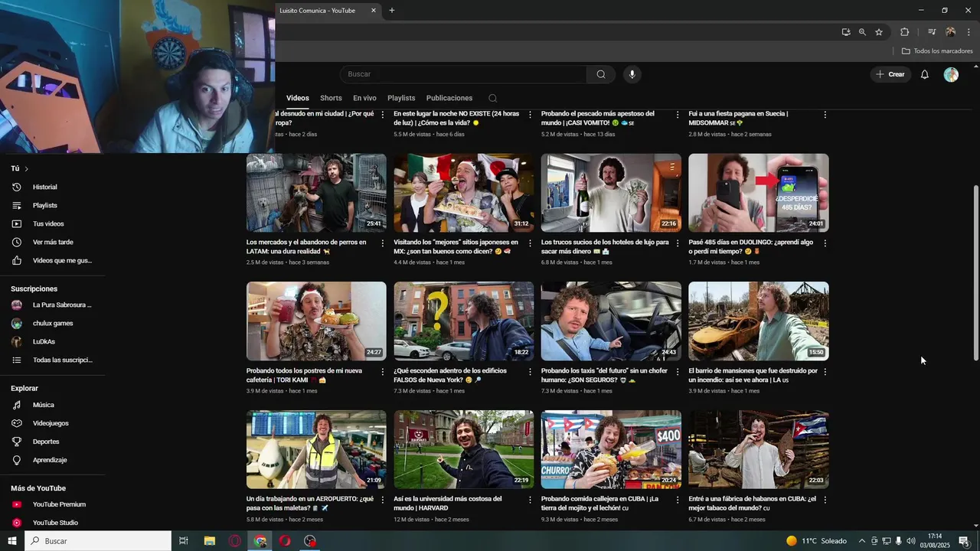Click the Crear button
This screenshot has height=551, width=980.
890,74
